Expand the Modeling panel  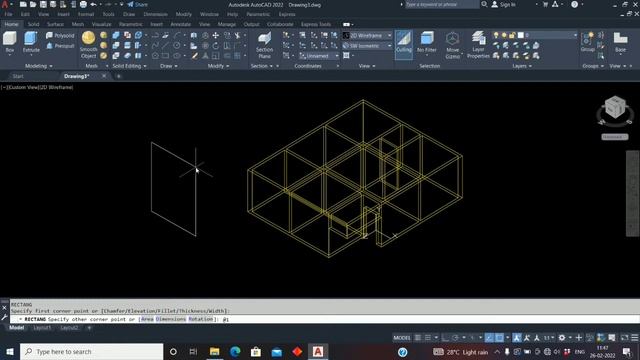click(x=38, y=66)
